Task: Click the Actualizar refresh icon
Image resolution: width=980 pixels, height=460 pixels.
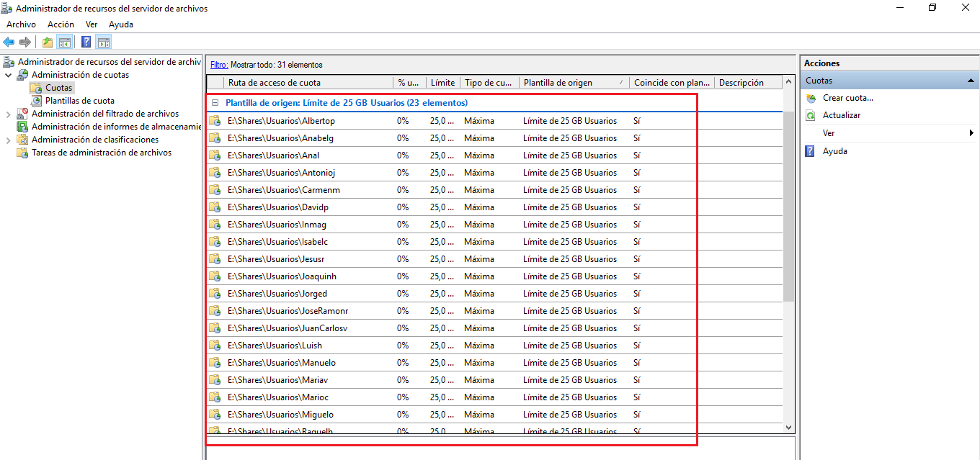Action: tap(811, 115)
